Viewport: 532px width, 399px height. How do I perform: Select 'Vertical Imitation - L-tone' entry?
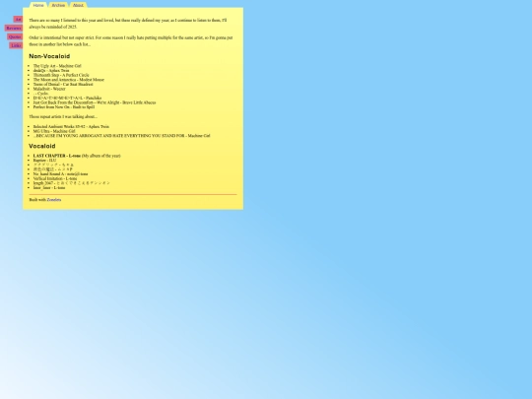[x=55, y=178]
